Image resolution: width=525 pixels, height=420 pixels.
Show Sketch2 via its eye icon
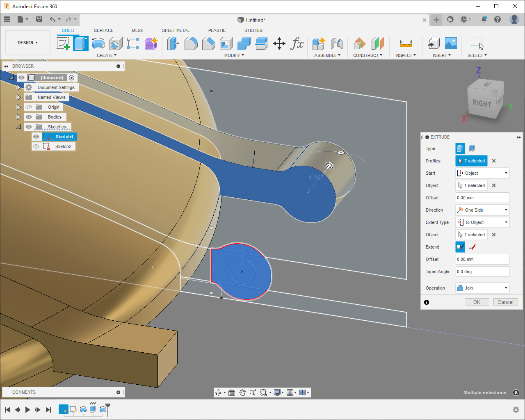pos(37,146)
